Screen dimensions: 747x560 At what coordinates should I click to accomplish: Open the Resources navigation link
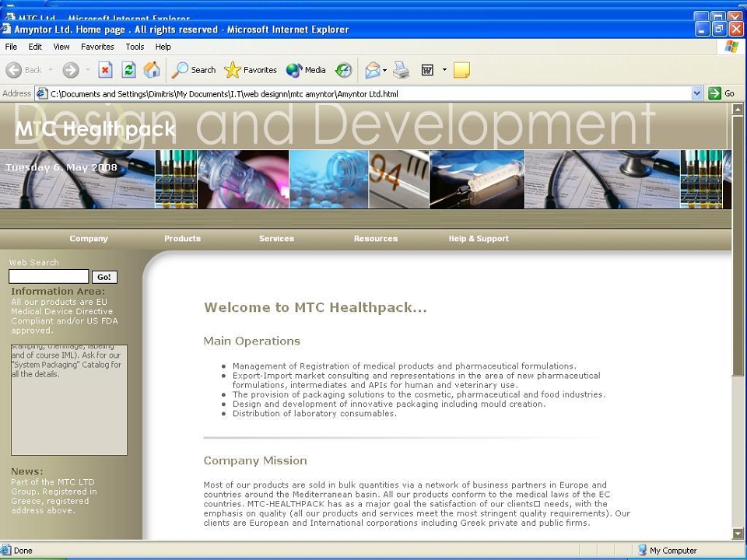click(x=375, y=239)
